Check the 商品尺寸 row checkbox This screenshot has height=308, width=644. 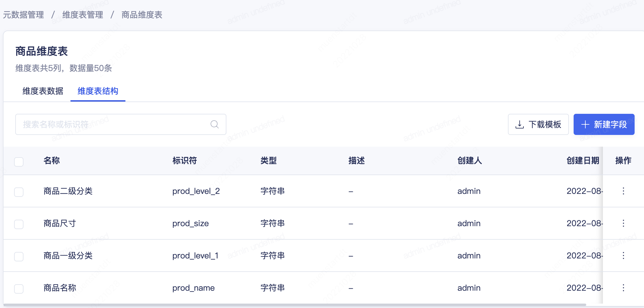[x=19, y=224]
